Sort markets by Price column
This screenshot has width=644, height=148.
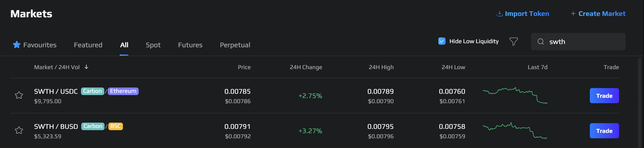coord(244,67)
